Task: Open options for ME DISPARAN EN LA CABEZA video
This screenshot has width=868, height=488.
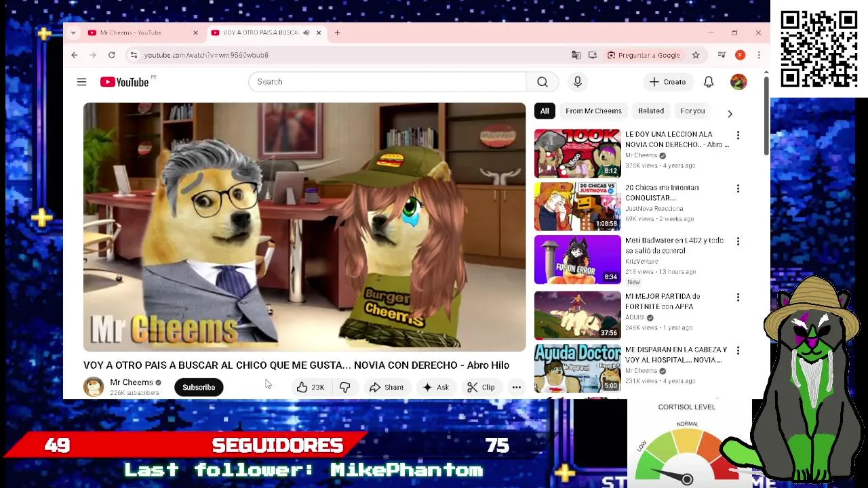Action: point(738,350)
